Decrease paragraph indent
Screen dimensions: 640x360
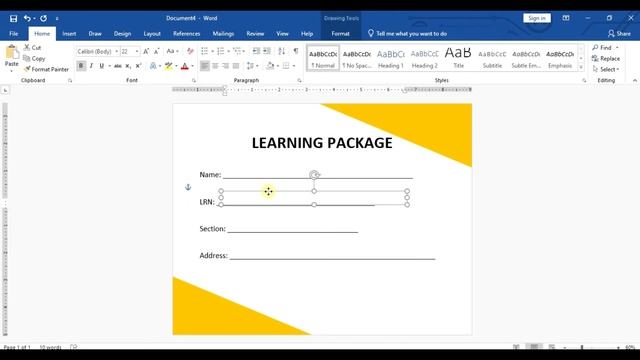click(x=256, y=51)
